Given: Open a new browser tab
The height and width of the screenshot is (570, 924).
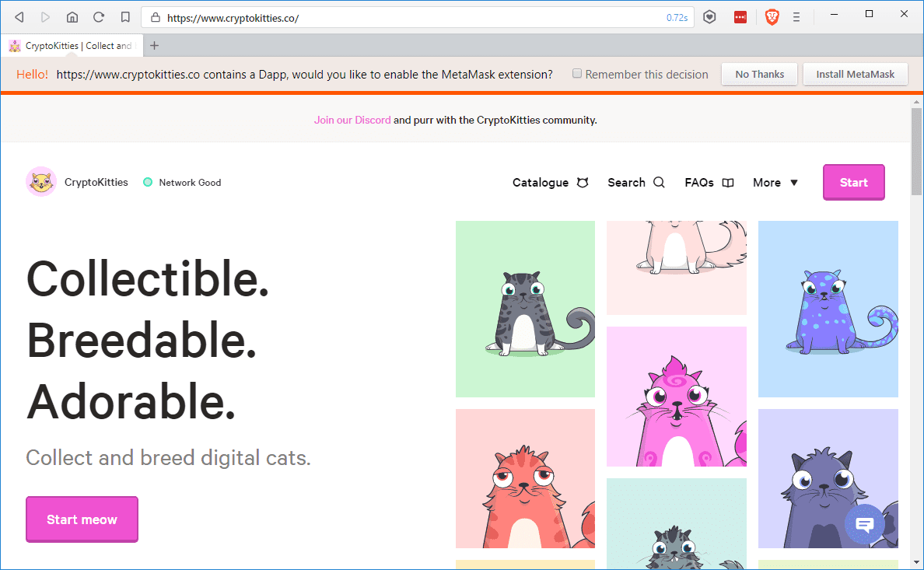Looking at the screenshot, I should click(155, 45).
